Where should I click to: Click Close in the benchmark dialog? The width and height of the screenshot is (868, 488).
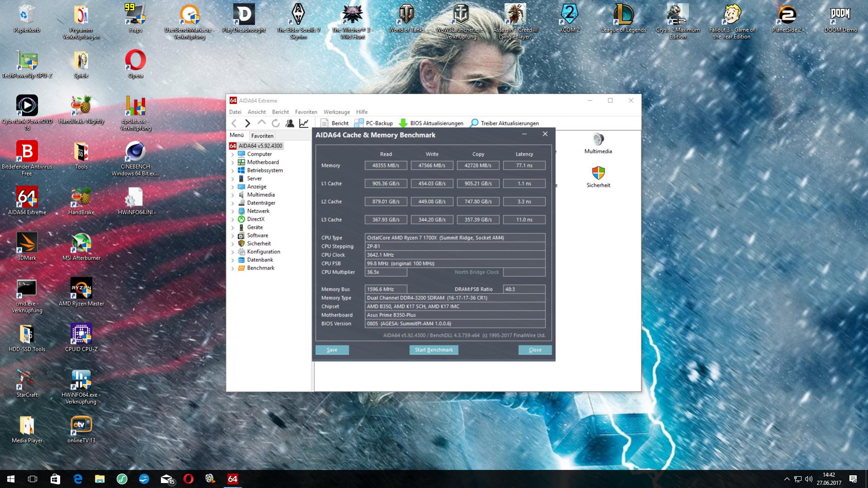click(535, 350)
